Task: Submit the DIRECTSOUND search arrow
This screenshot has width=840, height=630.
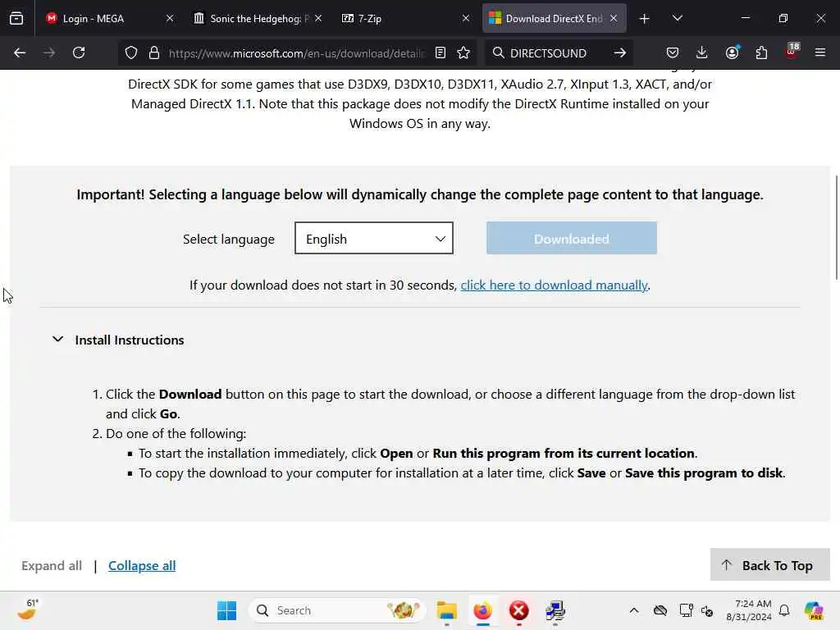Action: pyautogui.click(x=620, y=52)
